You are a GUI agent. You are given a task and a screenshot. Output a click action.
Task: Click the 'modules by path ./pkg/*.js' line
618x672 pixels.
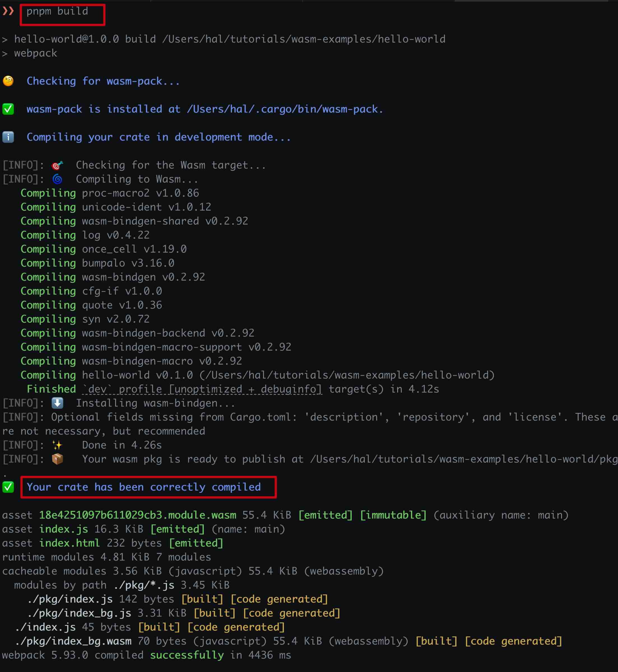coord(122,585)
